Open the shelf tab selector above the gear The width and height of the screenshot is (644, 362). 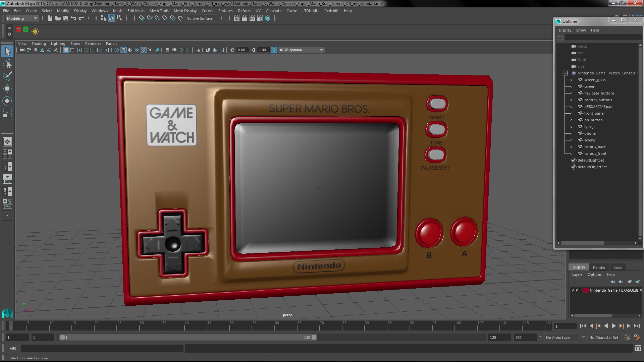coord(9,28)
